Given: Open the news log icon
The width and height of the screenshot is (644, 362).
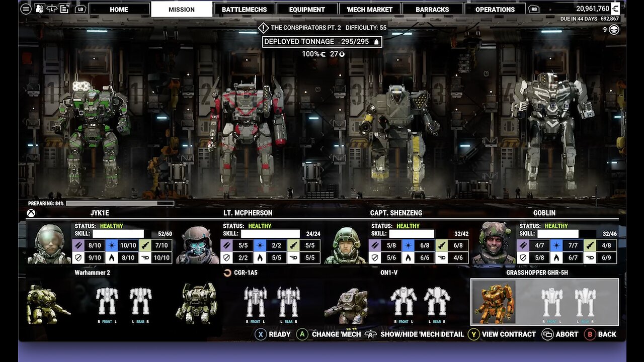Looking at the screenshot, I should (64, 9).
